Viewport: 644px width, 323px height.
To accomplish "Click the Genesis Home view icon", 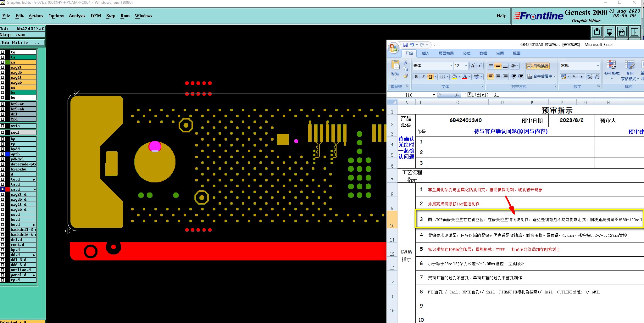I will pyautogui.click(x=622, y=32).
